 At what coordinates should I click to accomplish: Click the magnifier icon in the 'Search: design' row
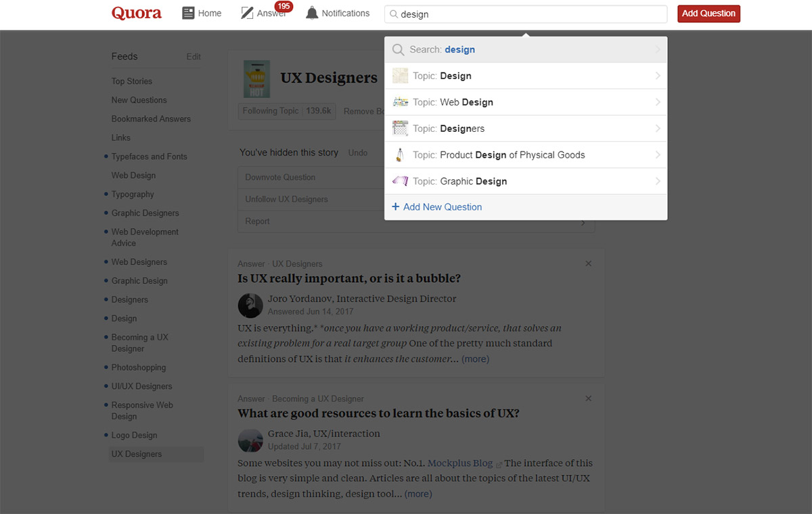(x=399, y=49)
